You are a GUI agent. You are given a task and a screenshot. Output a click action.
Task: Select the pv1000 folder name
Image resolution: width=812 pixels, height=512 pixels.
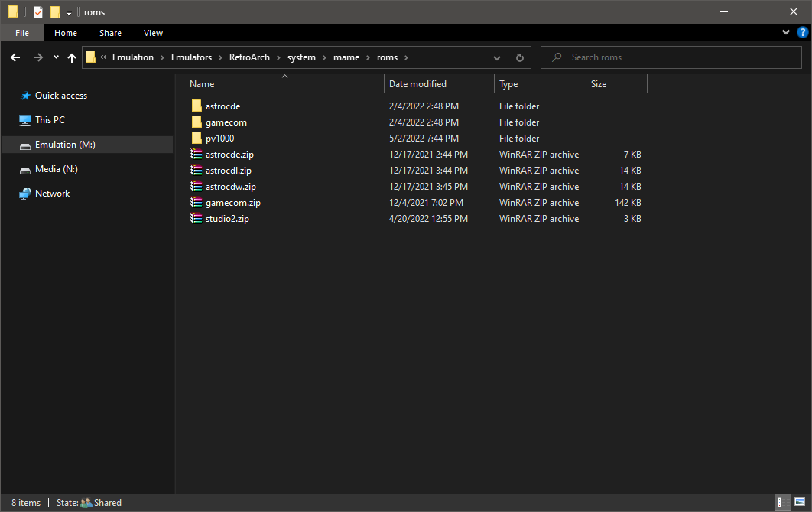pos(220,139)
